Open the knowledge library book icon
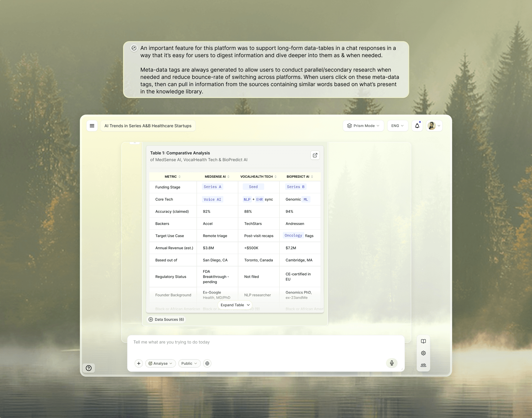Screen dimensions: 532x418 [x=423, y=341]
